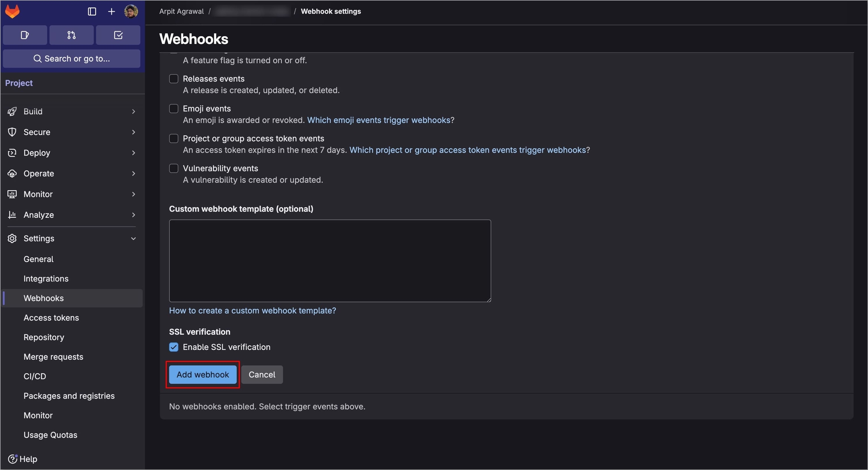Toggle the sidebar collapse icon
Image resolution: width=868 pixels, height=470 pixels.
pyautogui.click(x=92, y=11)
